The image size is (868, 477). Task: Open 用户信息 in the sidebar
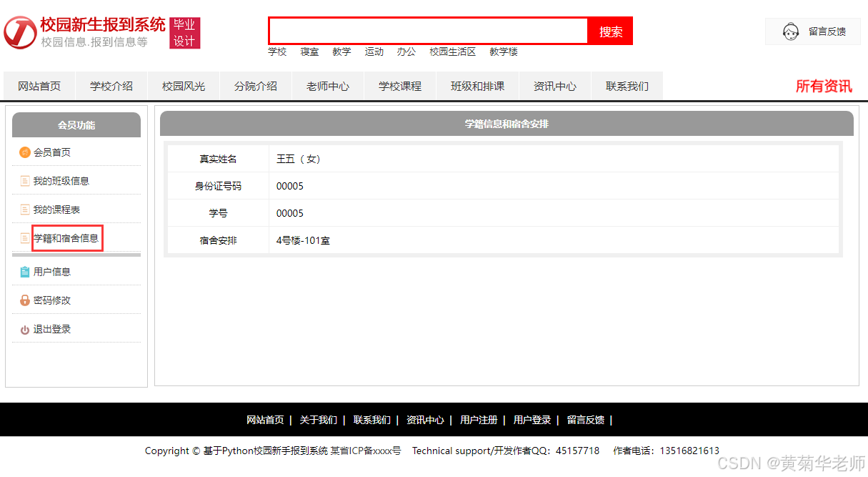point(52,272)
